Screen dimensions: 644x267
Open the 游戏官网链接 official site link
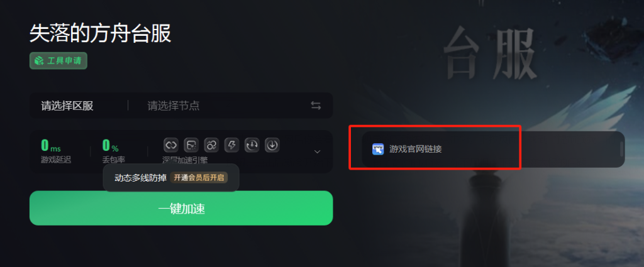(x=416, y=149)
